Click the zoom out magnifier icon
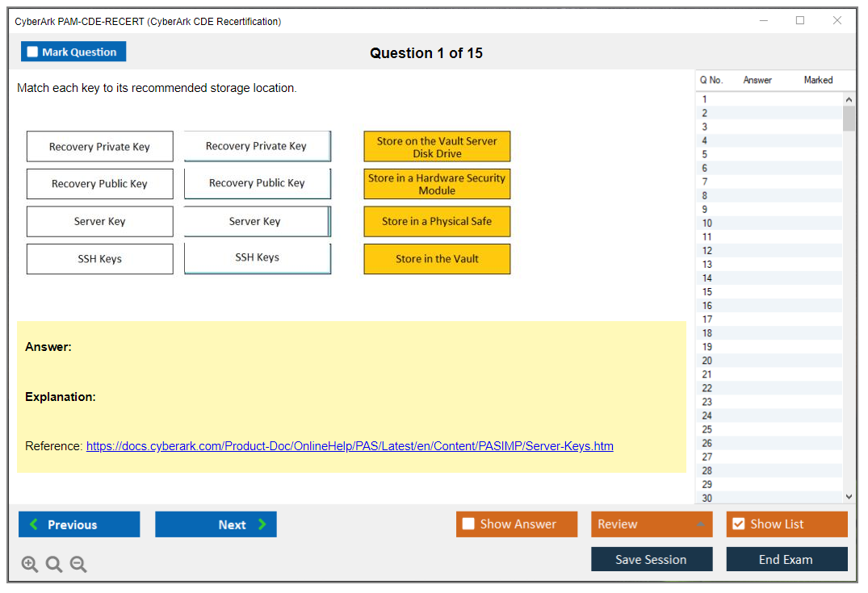 tap(78, 565)
